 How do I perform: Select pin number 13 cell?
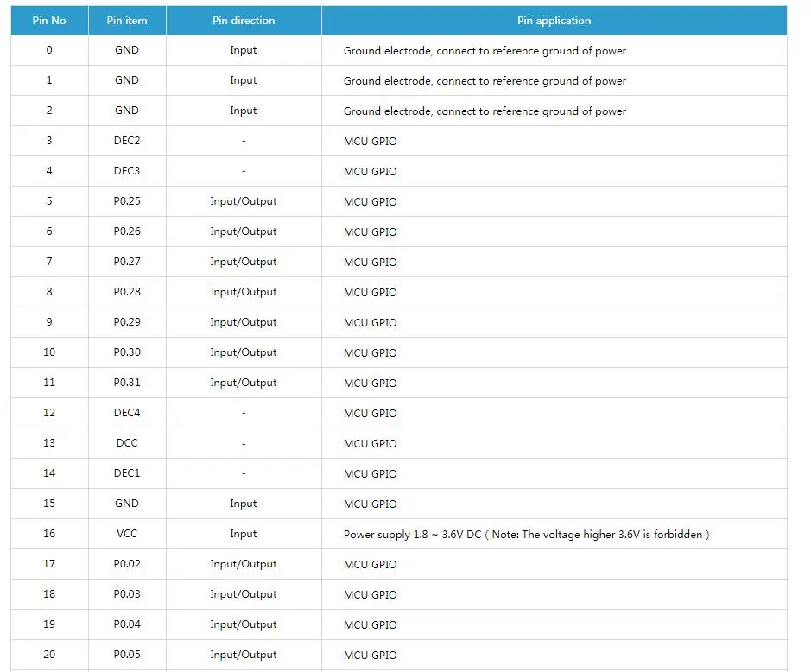49,443
